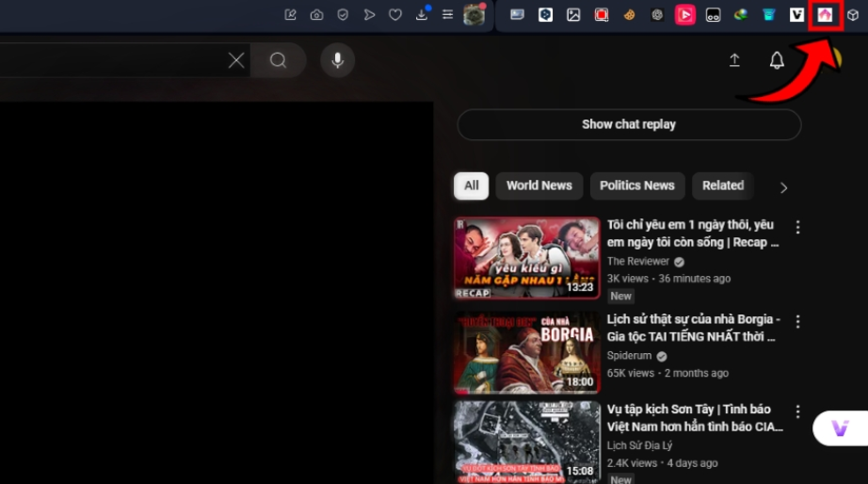The height and width of the screenshot is (484, 868).
Task: Open more options menu for Recap video
Action: [797, 227]
